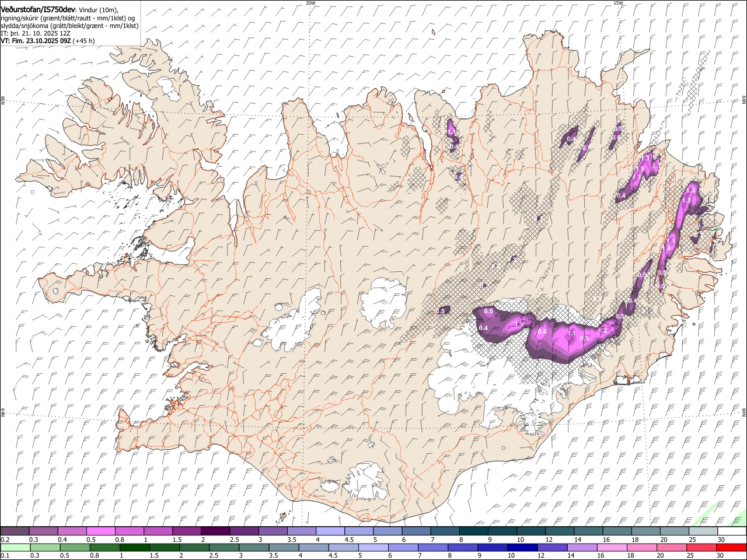Click the 1.5 snowfall value on the map
This screenshot has height=560, width=747.
(640, 169)
